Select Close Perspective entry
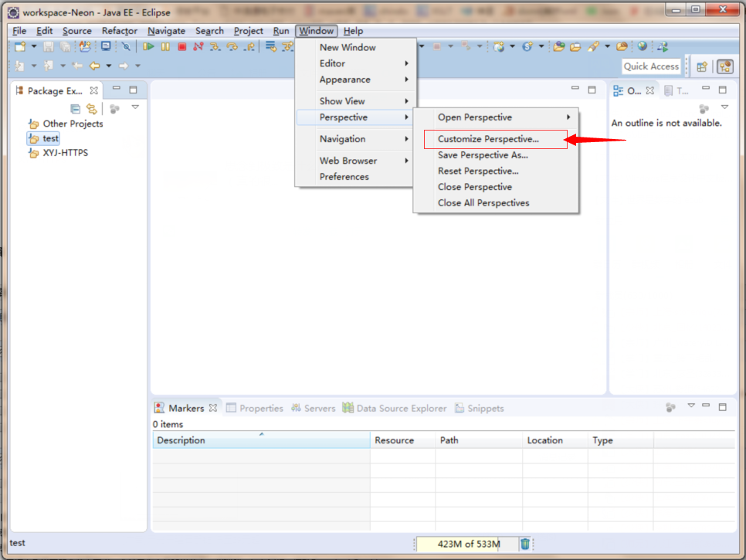Viewport: 746px width, 560px height. pos(496,187)
